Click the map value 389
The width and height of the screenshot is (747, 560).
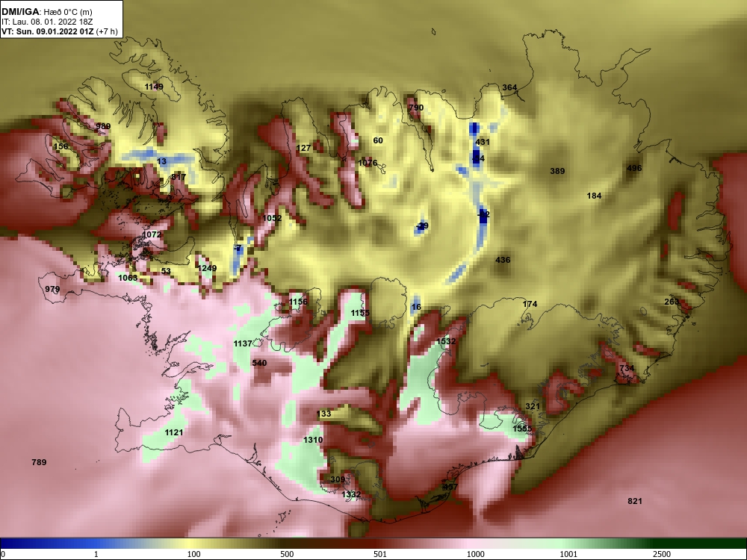557,171
